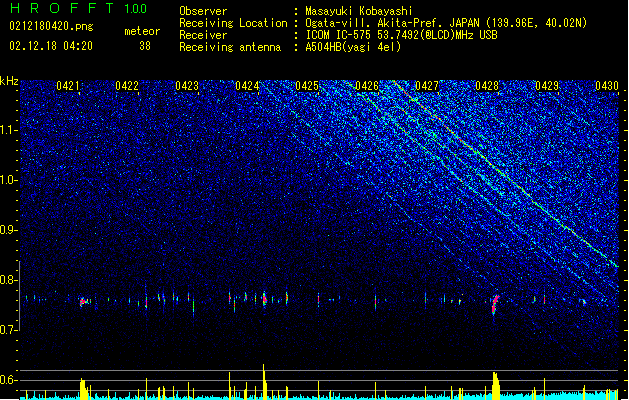629x400 pixels.
Task: Click the 0.8 kHz axis label
Action: pyautogui.click(x=9, y=280)
